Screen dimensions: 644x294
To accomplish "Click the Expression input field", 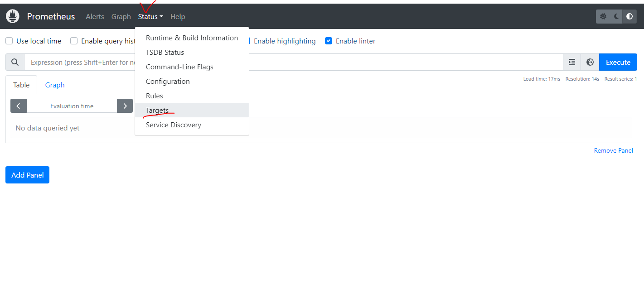I will 294,62.
